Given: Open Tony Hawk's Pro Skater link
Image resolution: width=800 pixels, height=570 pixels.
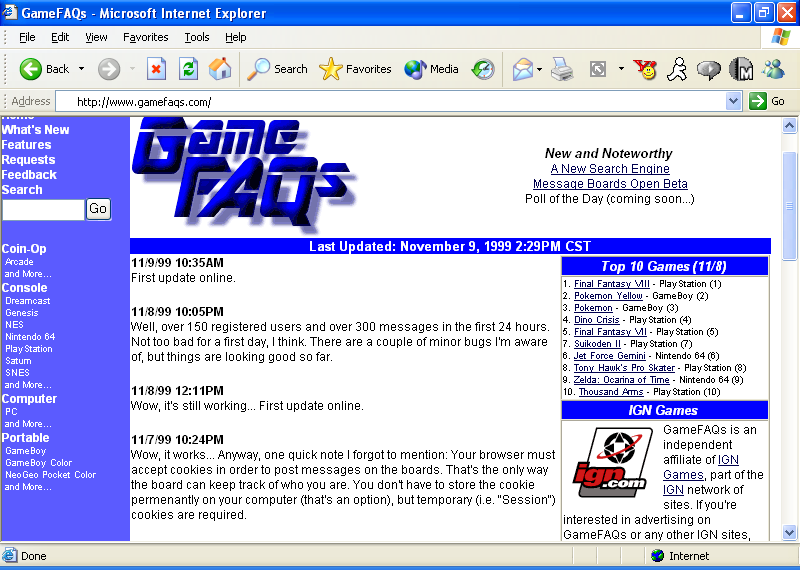Looking at the screenshot, I should (623, 368).
